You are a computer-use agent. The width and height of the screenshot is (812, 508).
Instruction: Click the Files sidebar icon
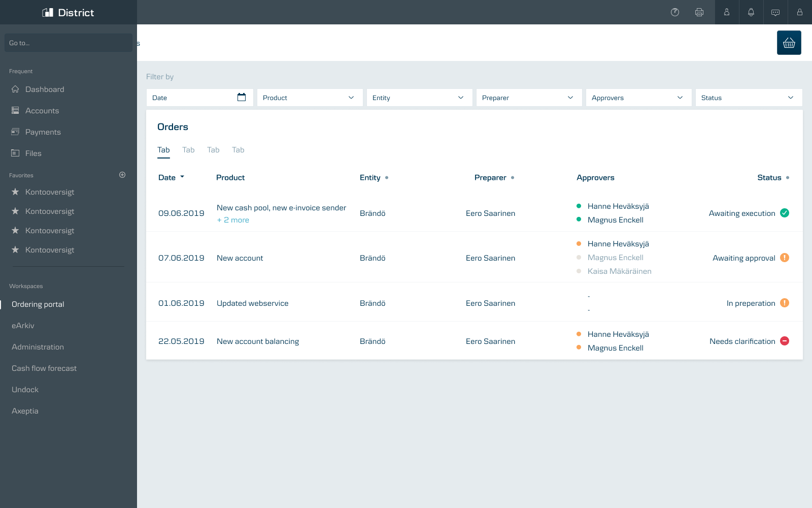pyautogui.click(x=15, y=153)
